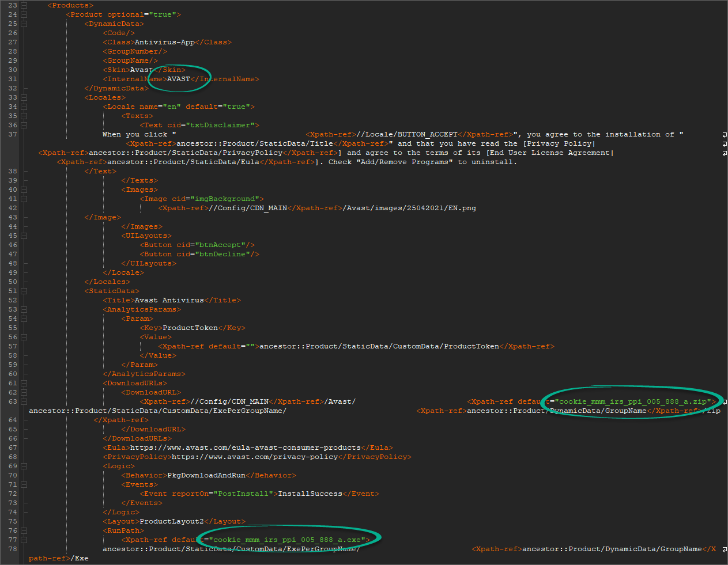Collapse the Image imgBackground fold on line 41

24,199
